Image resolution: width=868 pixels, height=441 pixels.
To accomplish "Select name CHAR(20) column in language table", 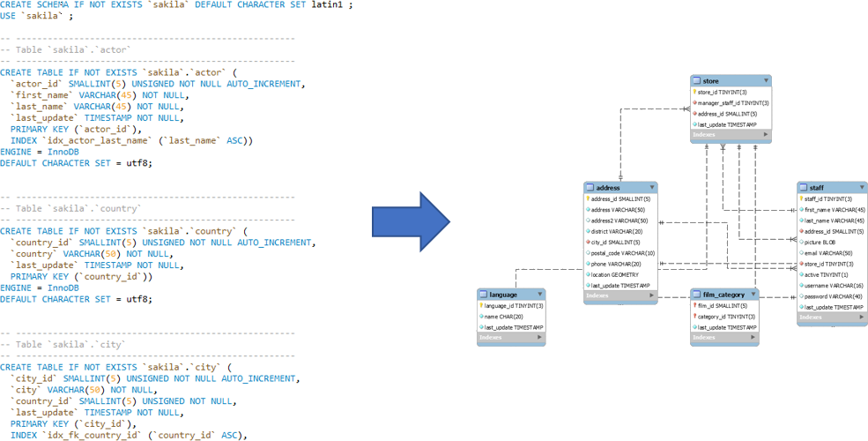I will [504, 317].
